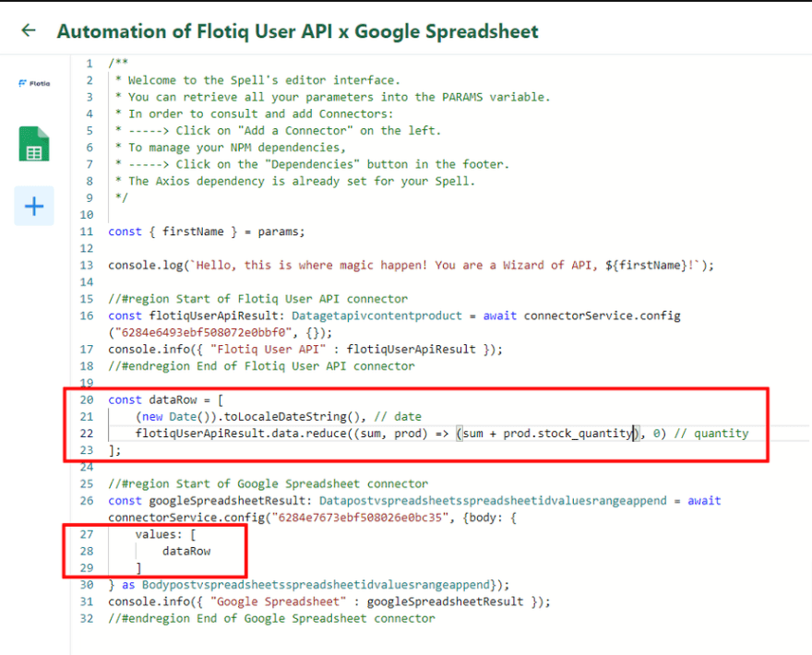Click the console.info 'Google Spreadsheet' line
Viewport: 812px width, 655px height.
tap(329, 601)
